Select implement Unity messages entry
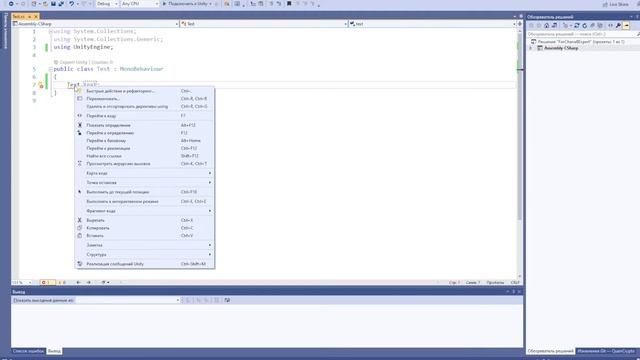 [x=144, y=264]
